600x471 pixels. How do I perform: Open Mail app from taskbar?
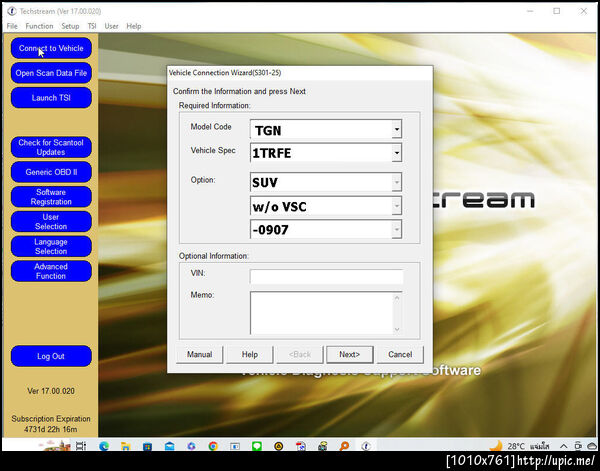click(170, 446)
